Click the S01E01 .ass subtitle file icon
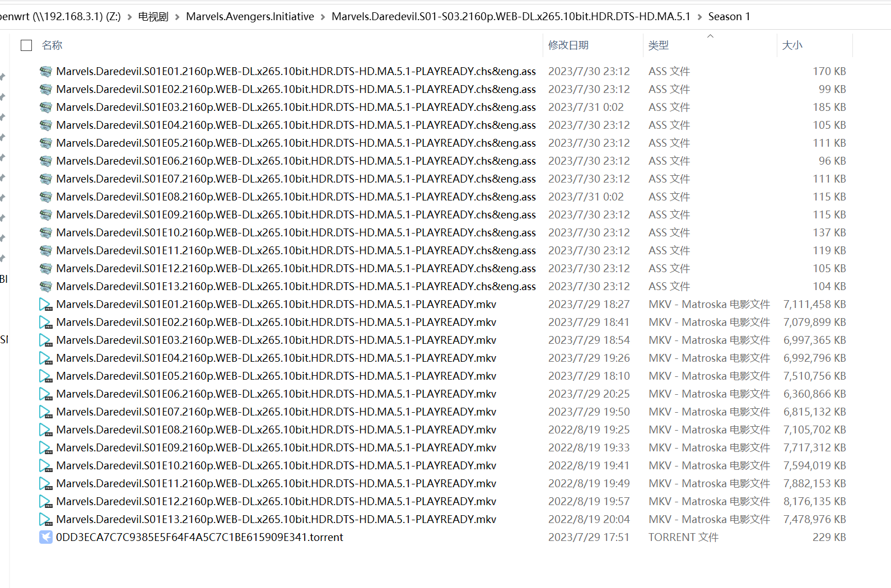The height and width of the screenshot is (588, 891). click(x=46, y=71)
